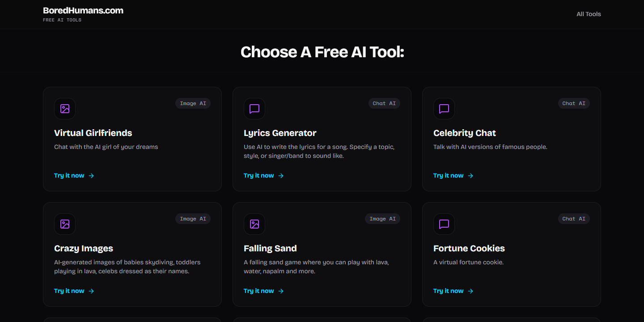Try it now under Virtual Girlfriends

pyautogui.click(x=69, y=176)
